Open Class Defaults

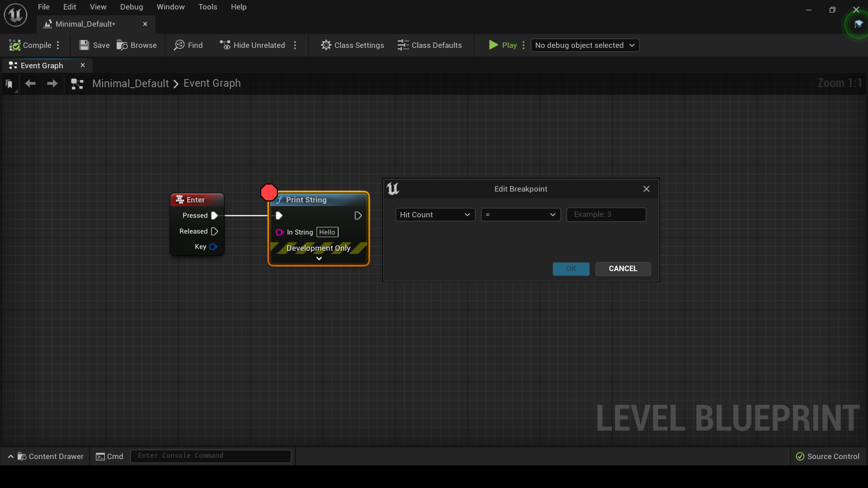(429, 45)
